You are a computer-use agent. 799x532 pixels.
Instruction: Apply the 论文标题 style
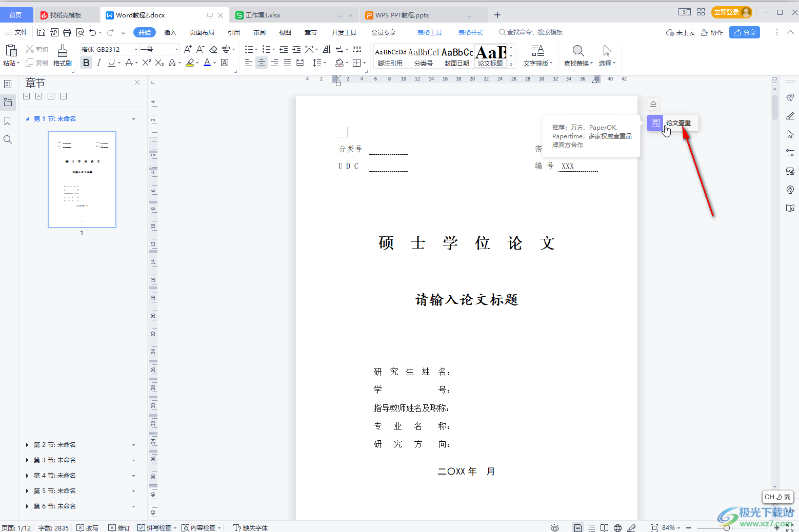click(x=491, y=56)
